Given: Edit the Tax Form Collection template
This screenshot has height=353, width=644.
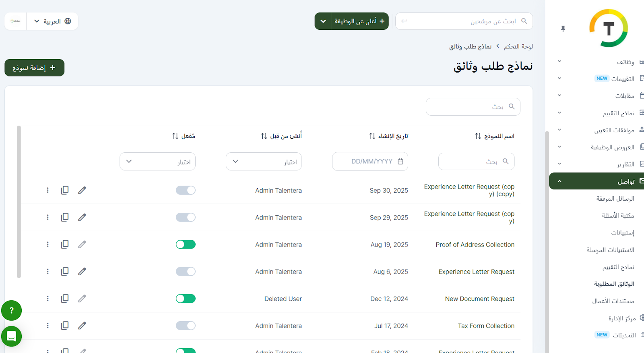Looking at the screenshot, I should (x=82, y=326).
